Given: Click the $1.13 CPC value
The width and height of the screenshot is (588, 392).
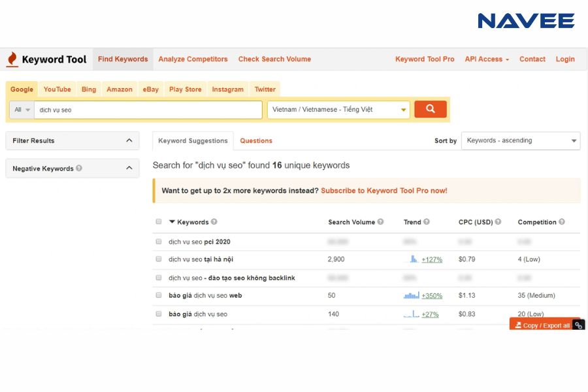Looking at the screenshot, I should [x=467, y=295].
